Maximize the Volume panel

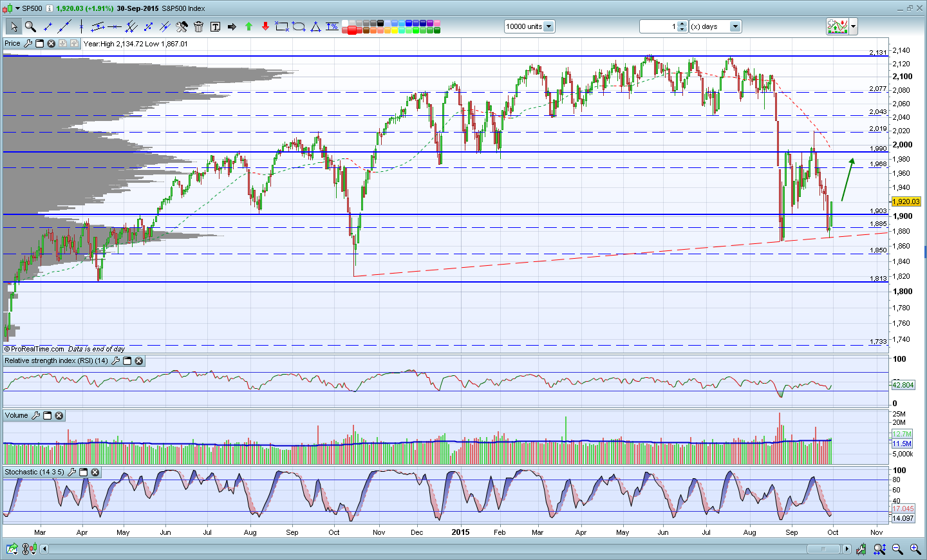[48, 416]
